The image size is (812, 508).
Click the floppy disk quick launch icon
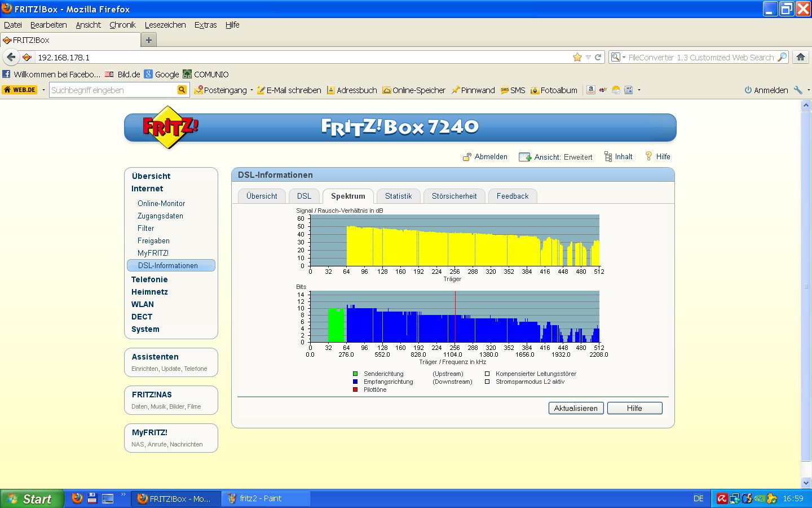coord(92,498)
